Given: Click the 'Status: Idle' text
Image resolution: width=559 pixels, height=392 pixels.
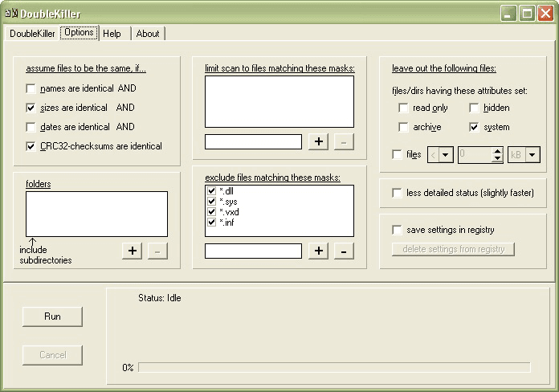Looking at the screenshot, I should [159, 298].
